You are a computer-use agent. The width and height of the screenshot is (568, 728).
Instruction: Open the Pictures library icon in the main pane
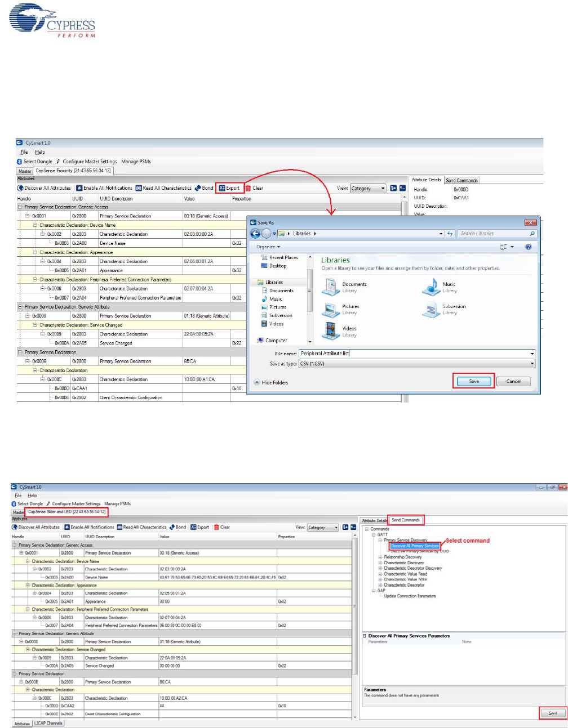click(330, 310)
